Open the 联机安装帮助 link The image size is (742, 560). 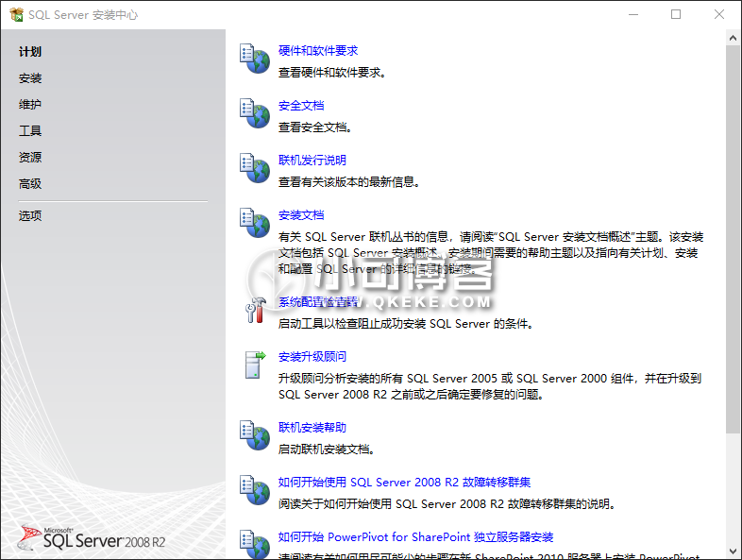coord(312,428)
